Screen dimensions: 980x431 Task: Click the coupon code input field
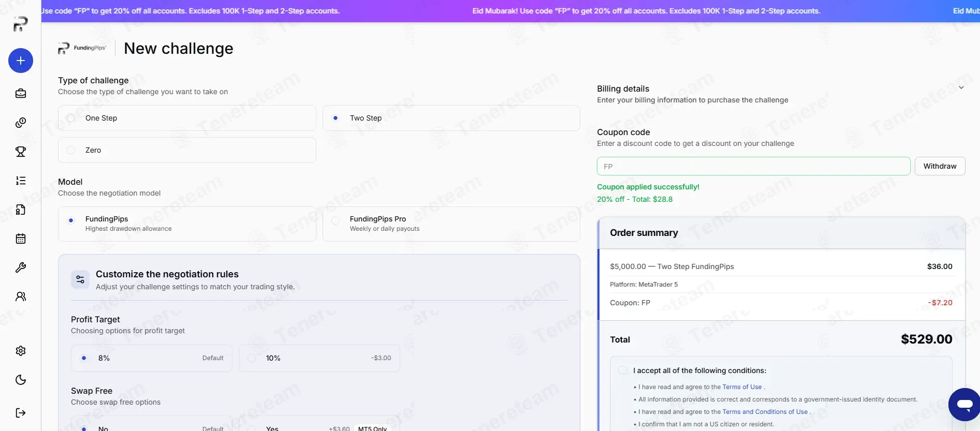pos(753,166)
